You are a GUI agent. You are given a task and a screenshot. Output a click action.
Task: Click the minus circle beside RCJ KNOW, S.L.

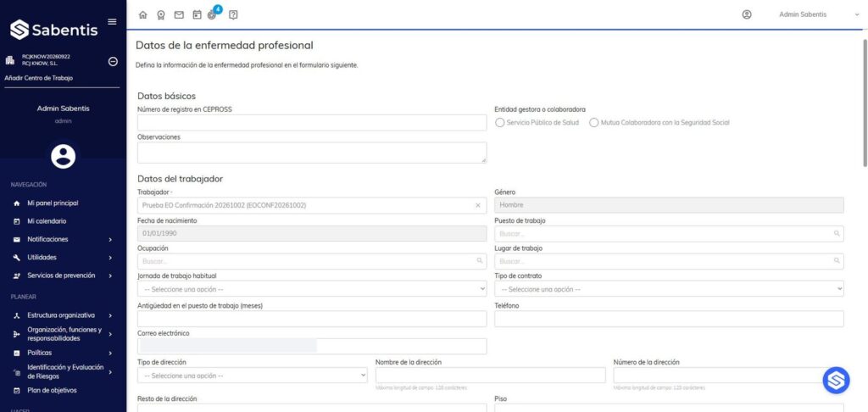(113, 62)
